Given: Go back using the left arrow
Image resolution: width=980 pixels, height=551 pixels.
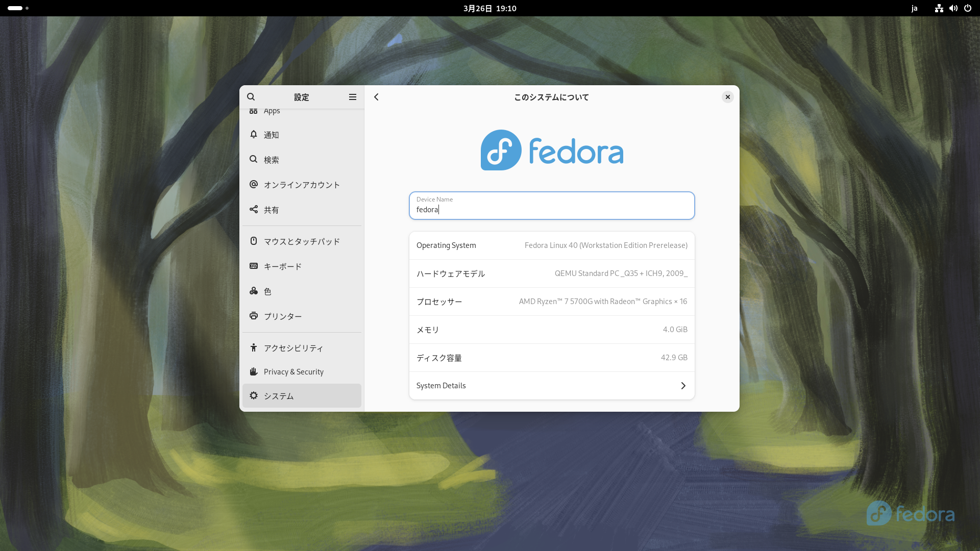Looking at the screenshot, I should (376, 97).
